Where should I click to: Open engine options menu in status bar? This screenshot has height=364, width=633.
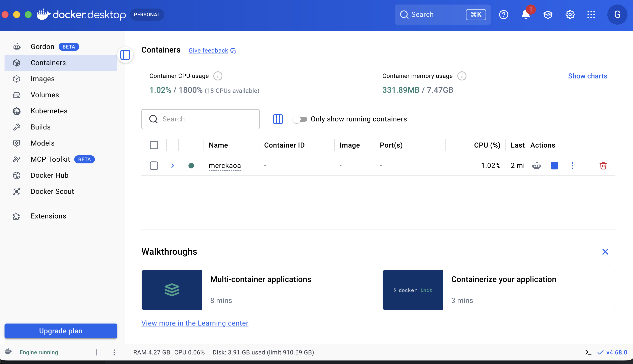(x=114, y=352)
